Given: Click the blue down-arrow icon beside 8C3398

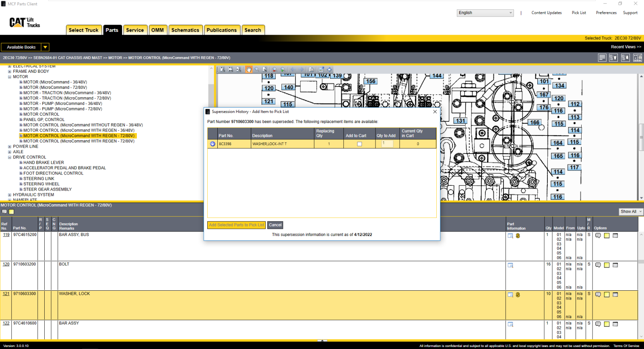Looking at the screenshot, I should pyautogui.click(x=213, y=144).
